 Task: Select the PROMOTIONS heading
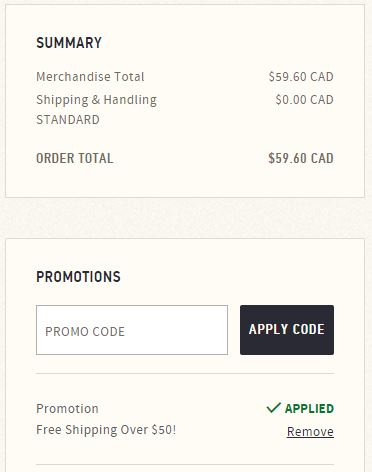pyautogui.click(x=78, y=277)
